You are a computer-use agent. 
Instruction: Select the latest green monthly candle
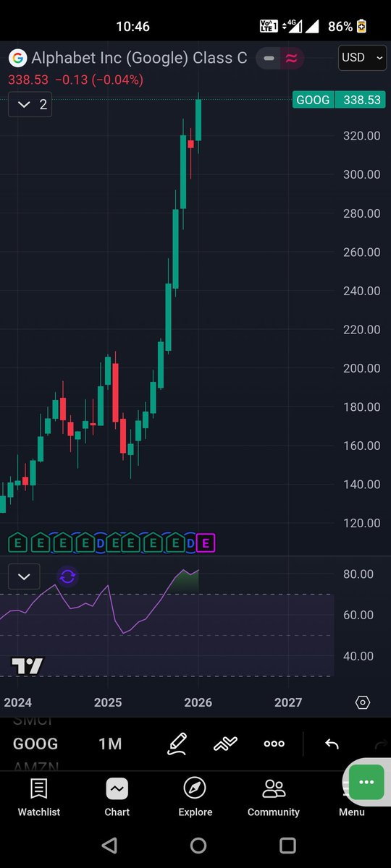point(198,120)
